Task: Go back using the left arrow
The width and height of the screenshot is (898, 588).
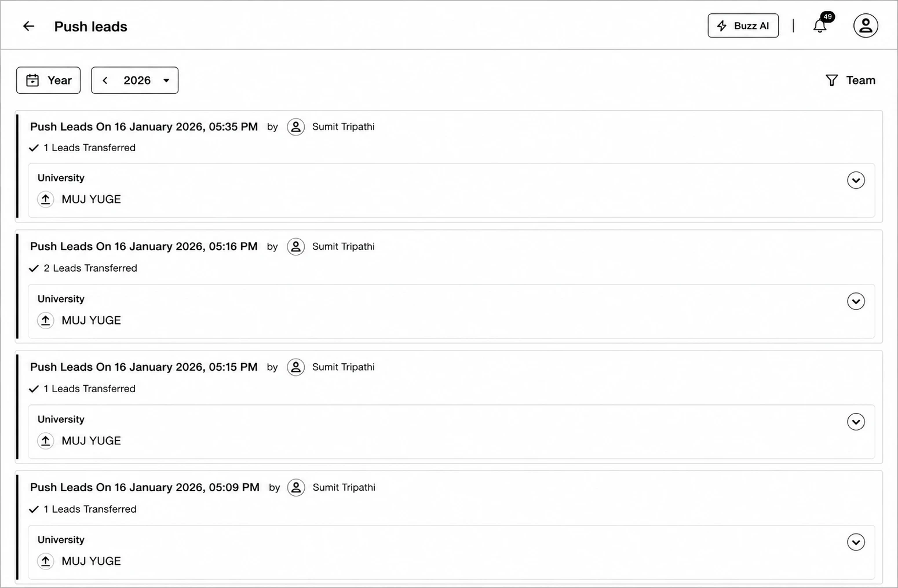Action: pyautogui.click(x=28, y=26)
